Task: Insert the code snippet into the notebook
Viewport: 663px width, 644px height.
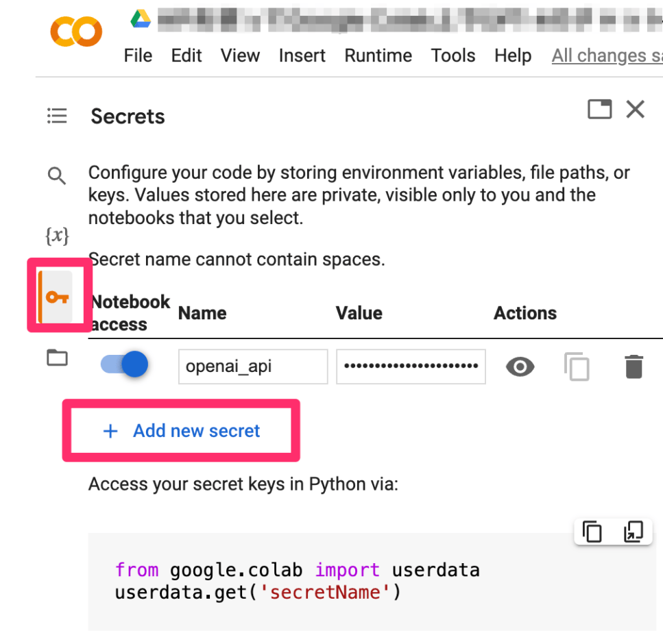Action: 632,531
